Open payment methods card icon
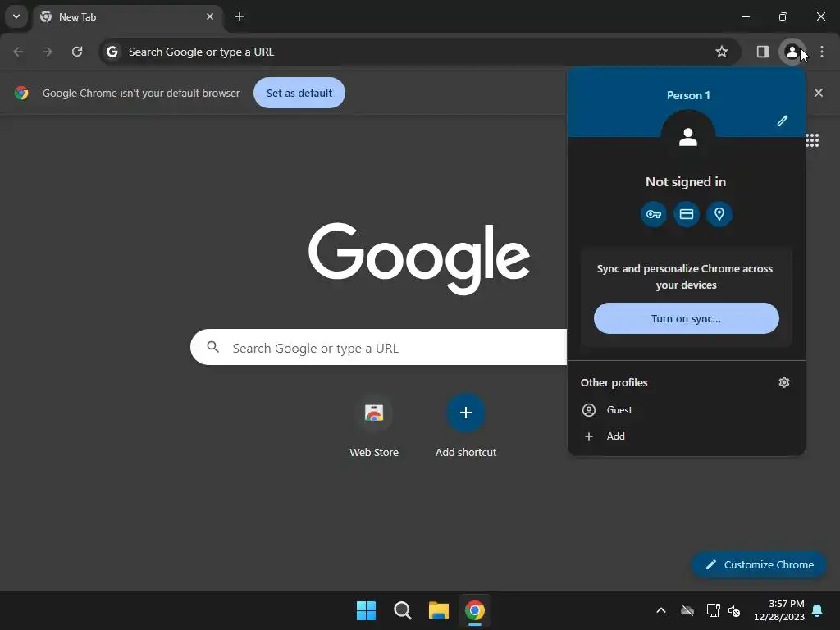The height and width of the screenshot is (630, 840). pyautogui.click(x=687, y=214)
